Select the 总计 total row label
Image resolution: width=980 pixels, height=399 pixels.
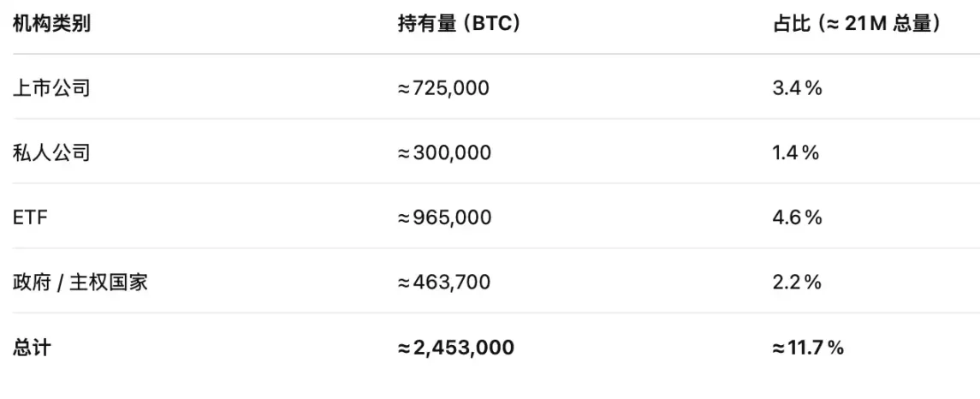(31, 348)
